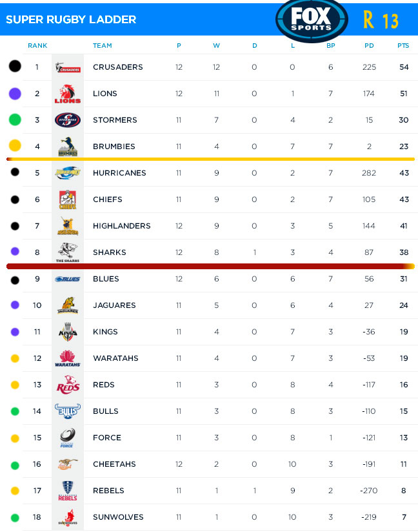418x532 pixels.
Task: Click the Stormers team logo
Action: (68, 120)
